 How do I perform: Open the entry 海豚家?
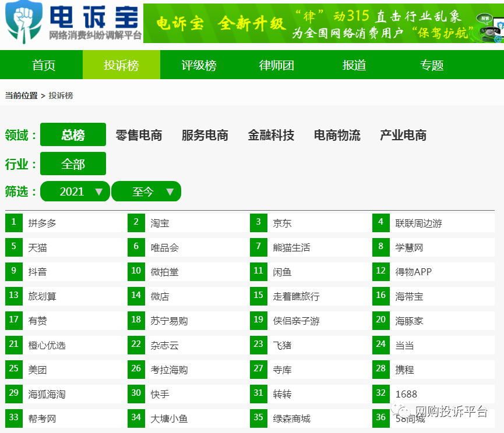[409, 321]
